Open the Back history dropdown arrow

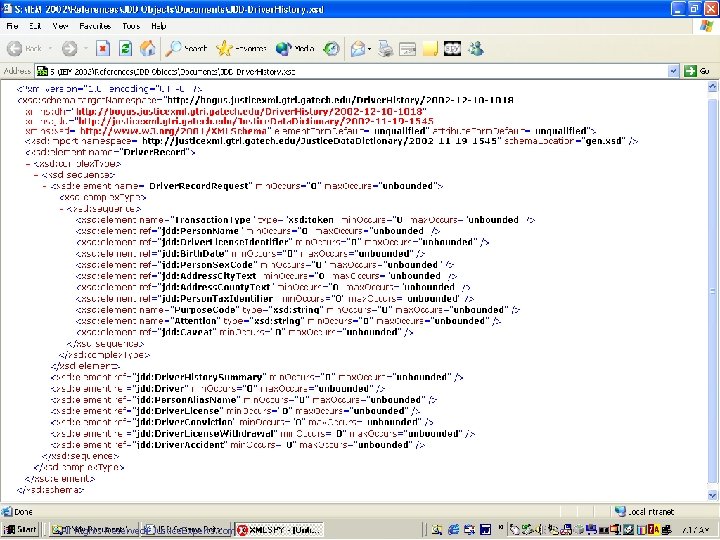click(50, 48)
